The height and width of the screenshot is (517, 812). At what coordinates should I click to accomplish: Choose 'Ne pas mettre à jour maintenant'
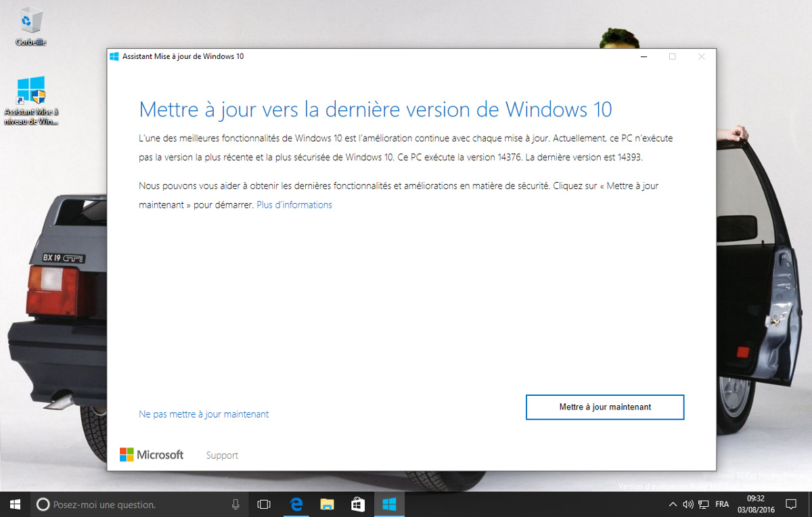[204, 414]
